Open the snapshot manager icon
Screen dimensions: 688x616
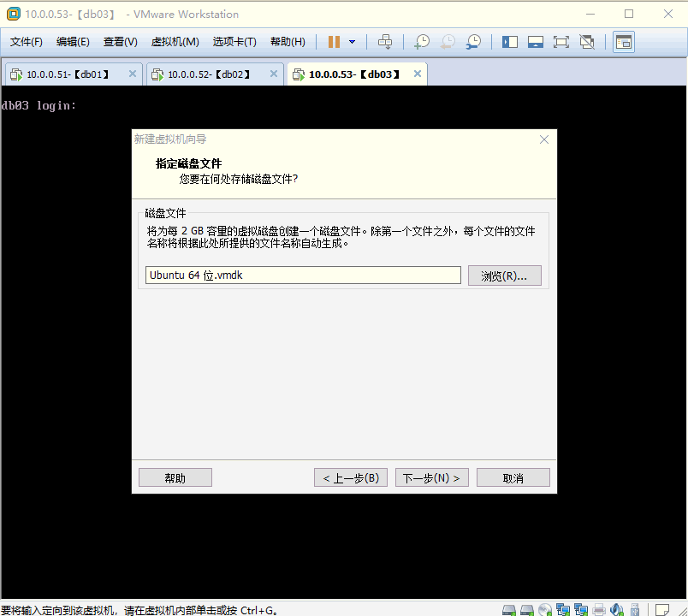473,41
